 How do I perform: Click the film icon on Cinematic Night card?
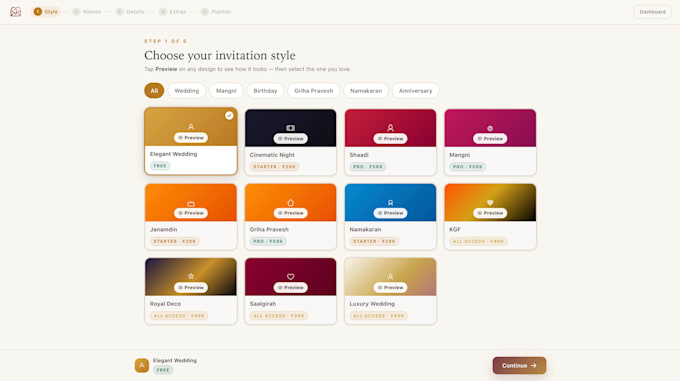pos(291,128)
